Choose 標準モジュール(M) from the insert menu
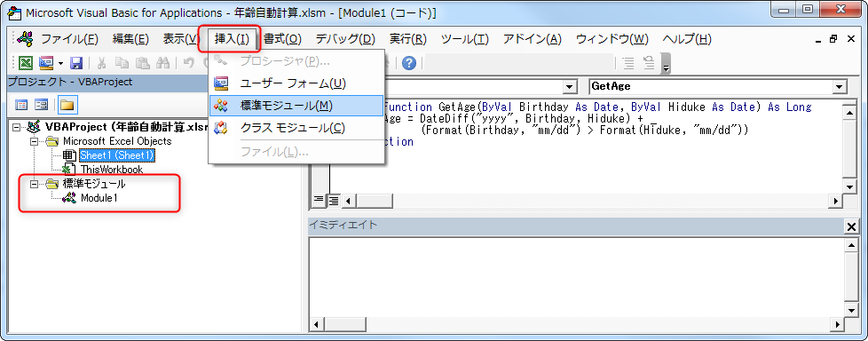This screenshot has width=868, height=341. pos(296,105)
